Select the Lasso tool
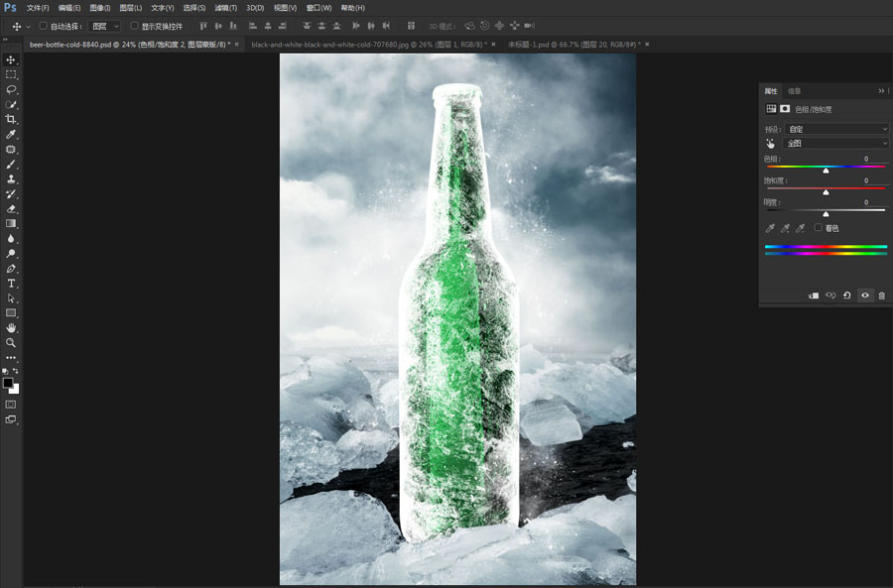Screen dimensions: 893x588 tap(12, 89)
